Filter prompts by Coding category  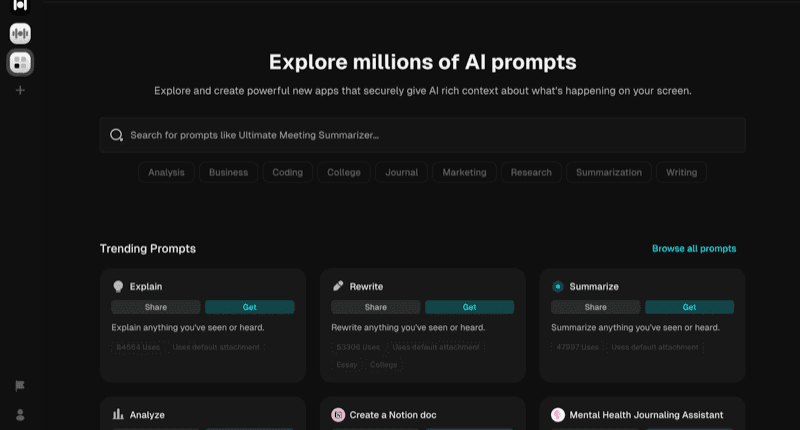[x=287, y=172]
